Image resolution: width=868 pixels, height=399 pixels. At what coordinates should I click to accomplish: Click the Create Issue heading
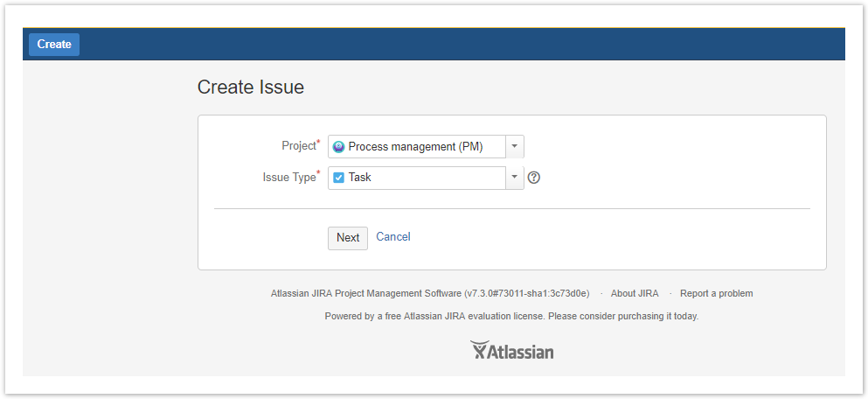point(251,87)
